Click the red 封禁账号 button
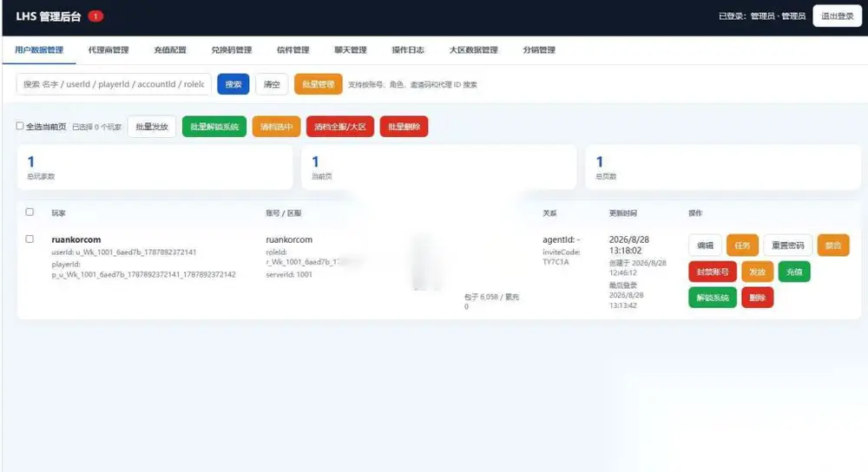The width and height of the screenshot is (868, 472). 713,272
